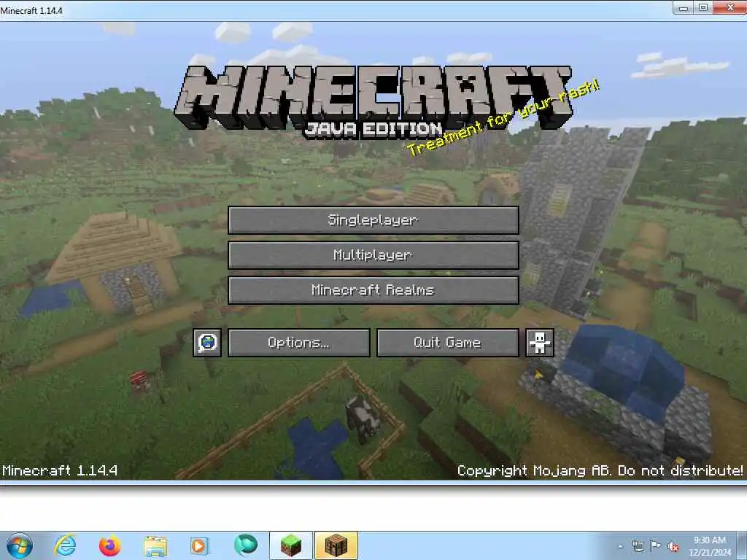This screenshot has height=560, width=747.
Task: Close the Minecraft 1.14.4 window
Action: click(x=729, y=7)
